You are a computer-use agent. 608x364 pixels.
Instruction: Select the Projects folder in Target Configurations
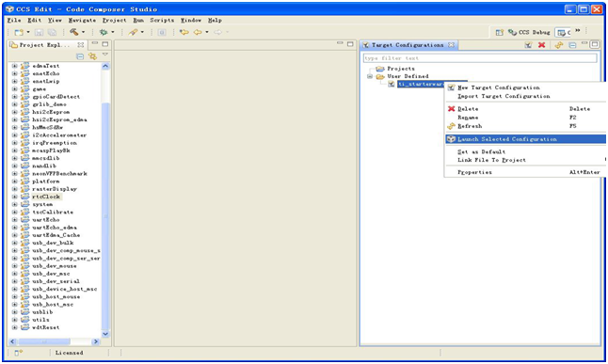tap(401, 69)
